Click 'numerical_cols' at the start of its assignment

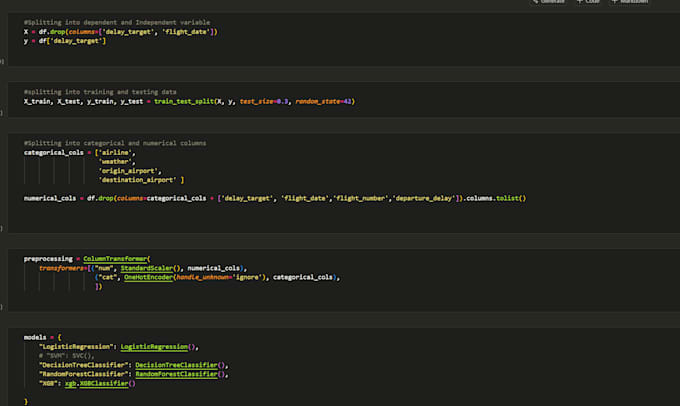tap(50, 198)
